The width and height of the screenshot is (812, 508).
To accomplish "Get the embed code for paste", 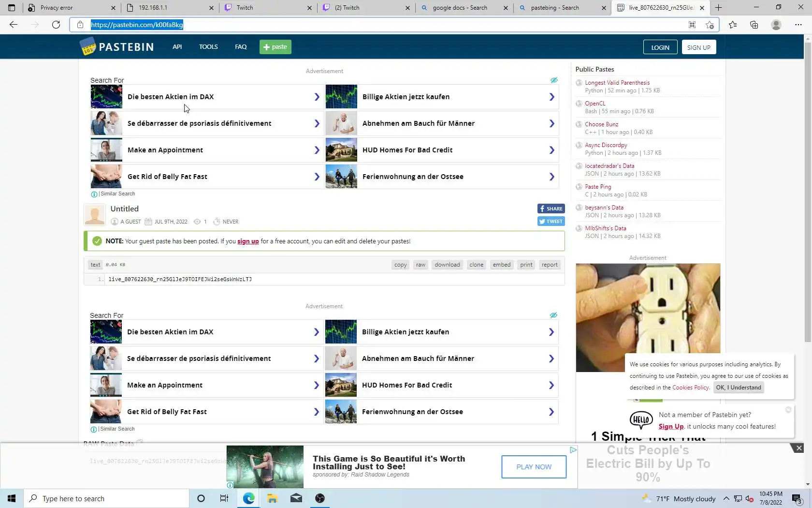I will click(502, 265).
